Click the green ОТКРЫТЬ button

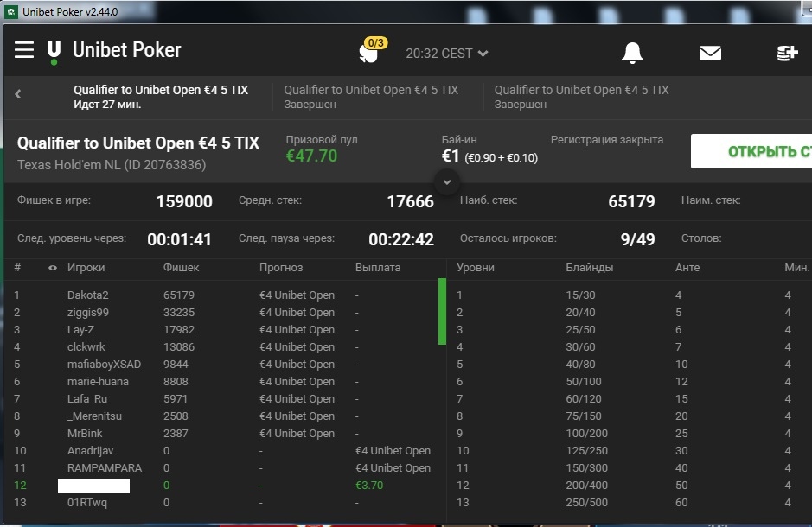point(751,151)
